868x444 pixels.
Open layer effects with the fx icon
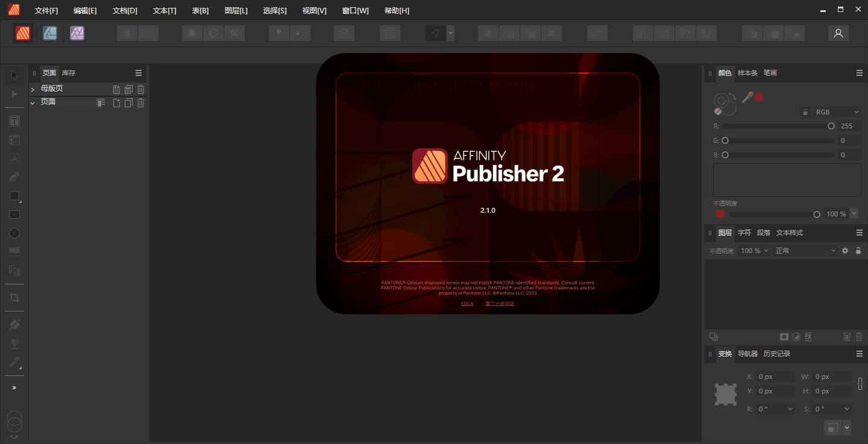tap(809, 337)
